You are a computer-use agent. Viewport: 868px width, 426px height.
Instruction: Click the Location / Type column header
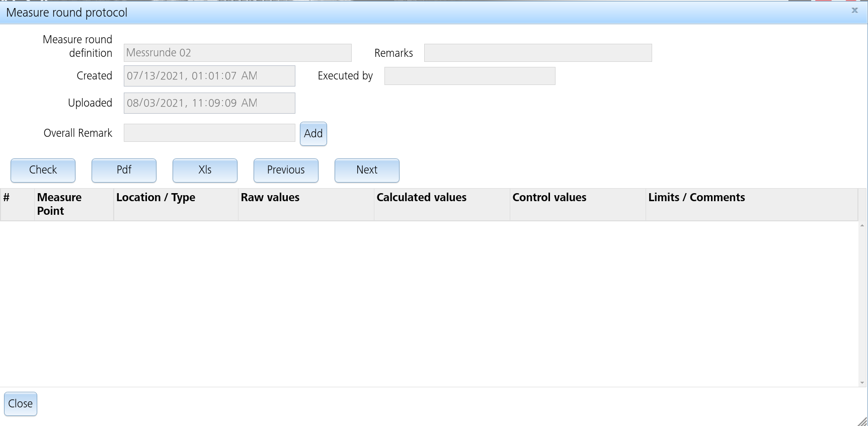(176, 205)
